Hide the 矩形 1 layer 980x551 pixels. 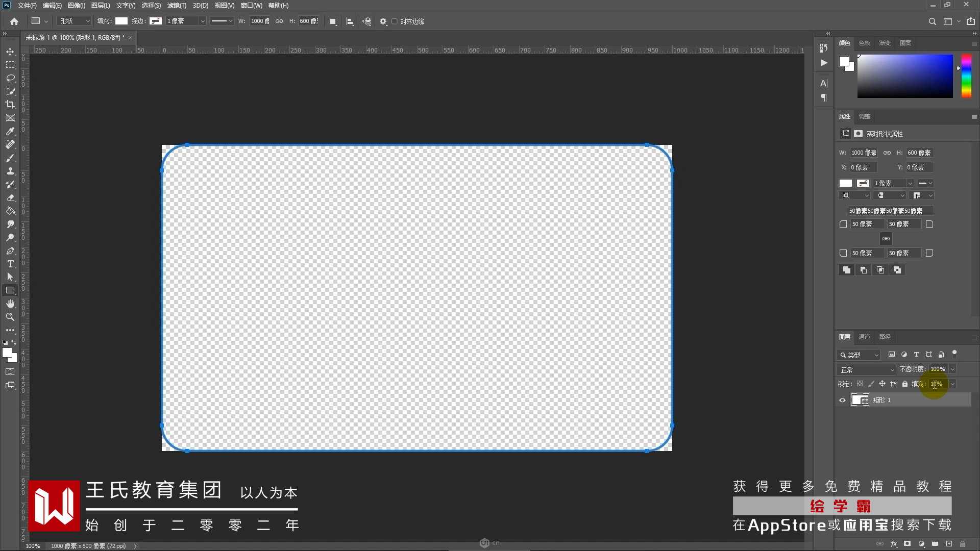843,400
